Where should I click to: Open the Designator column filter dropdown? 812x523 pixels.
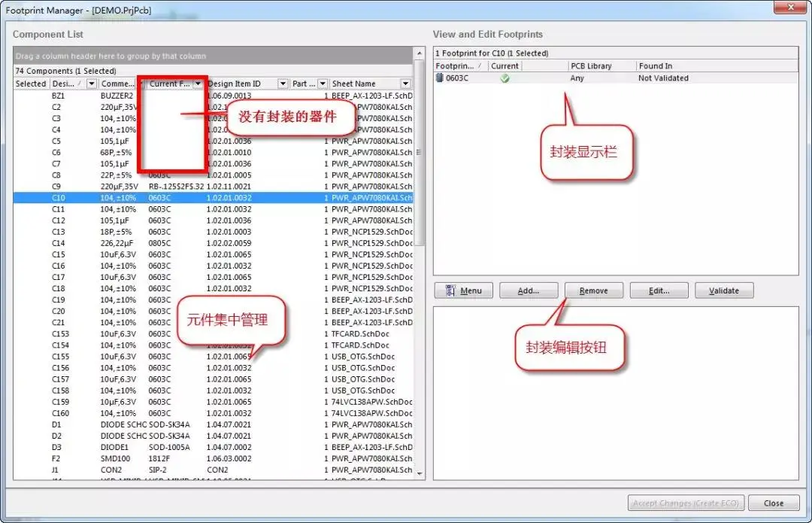[x=92, y=84]
